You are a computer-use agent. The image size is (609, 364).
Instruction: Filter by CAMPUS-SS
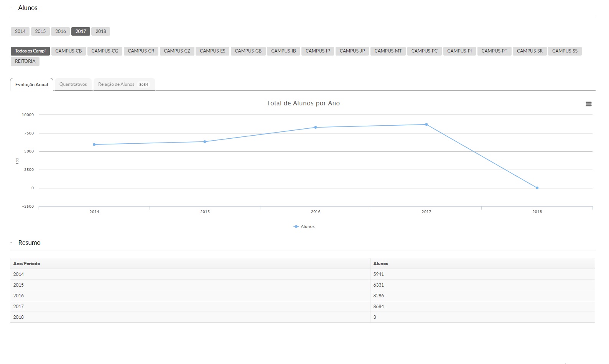pos(565,51)
